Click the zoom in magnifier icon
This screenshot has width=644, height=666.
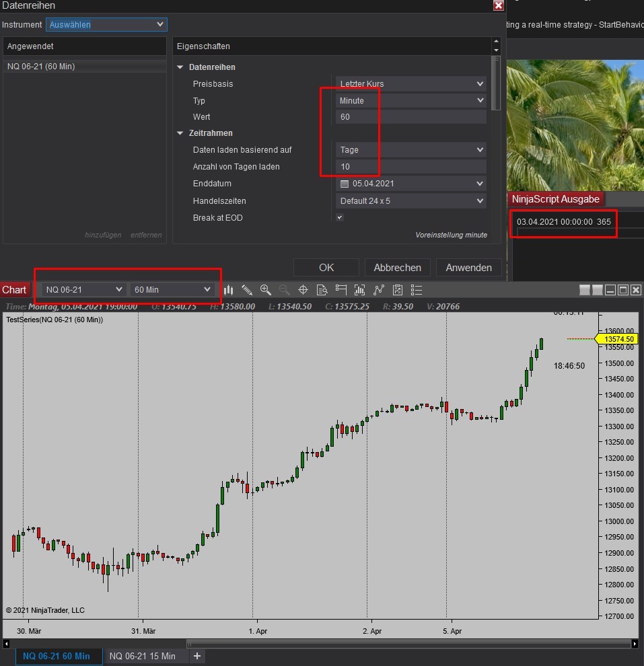(266, 290)
